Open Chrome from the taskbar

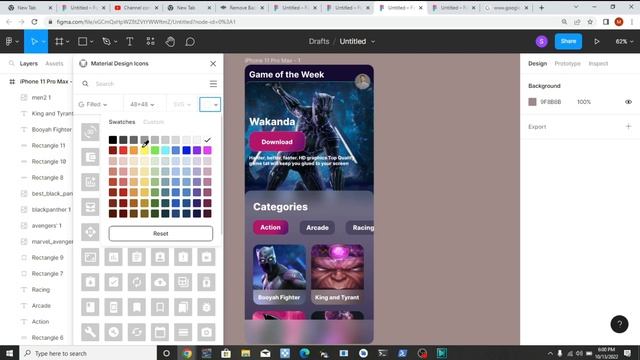point(187,353)
